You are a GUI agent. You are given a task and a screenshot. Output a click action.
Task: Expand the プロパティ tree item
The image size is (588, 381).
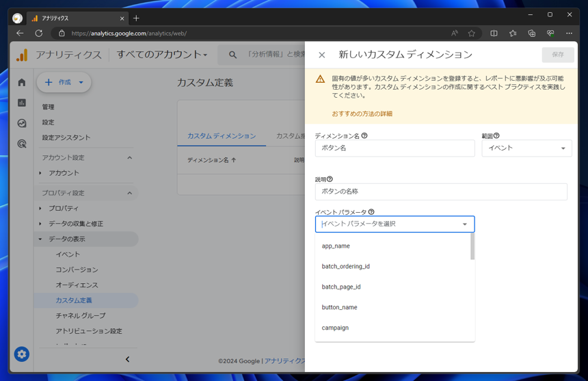pos(40,208)
